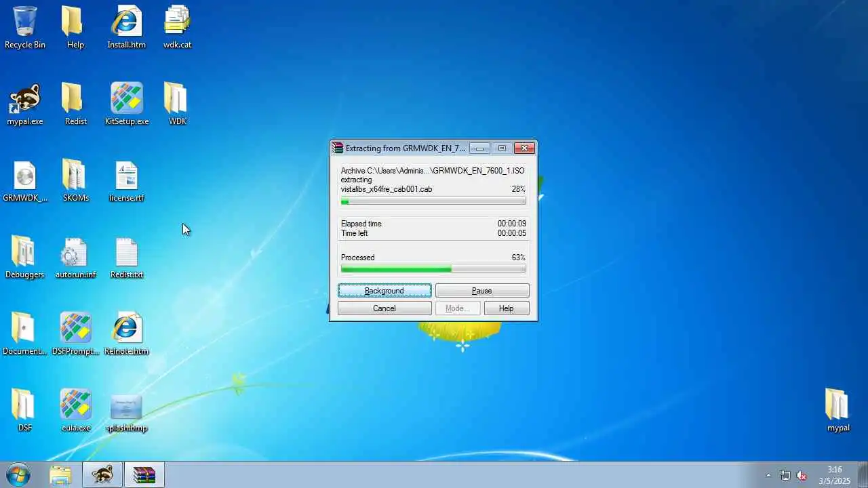Screen dimensions: 868x488
Task: Click the Processed label
Action: coord(358,258)
